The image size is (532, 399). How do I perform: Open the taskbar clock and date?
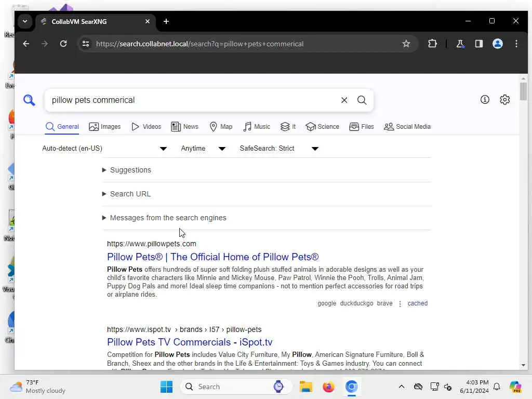[x=474, y=387]
